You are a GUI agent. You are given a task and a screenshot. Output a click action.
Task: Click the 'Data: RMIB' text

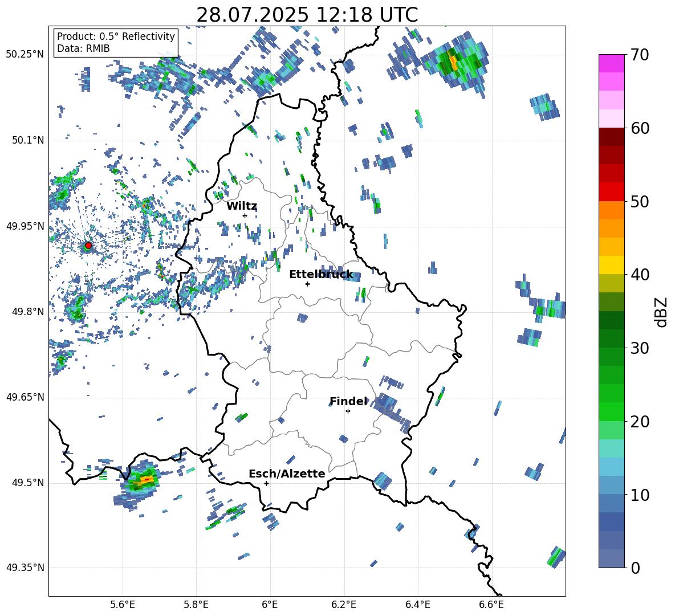tap(83, 48)
